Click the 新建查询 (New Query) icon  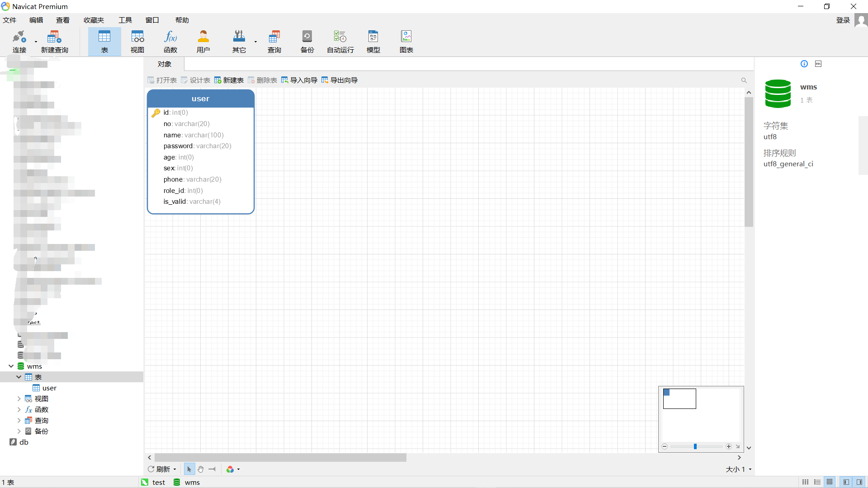click(54, 42)
